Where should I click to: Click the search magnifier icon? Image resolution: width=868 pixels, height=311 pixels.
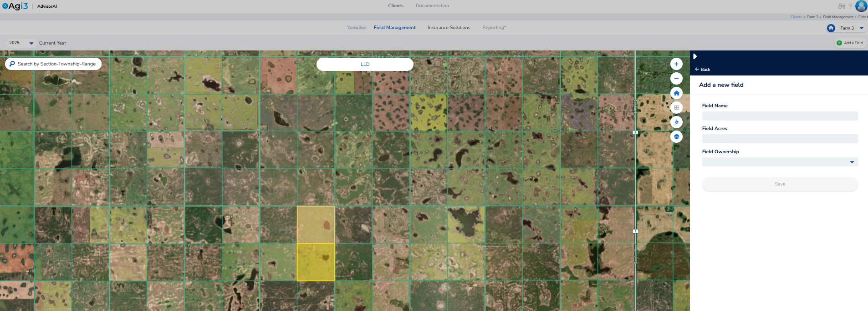click(x=12, y=64)
